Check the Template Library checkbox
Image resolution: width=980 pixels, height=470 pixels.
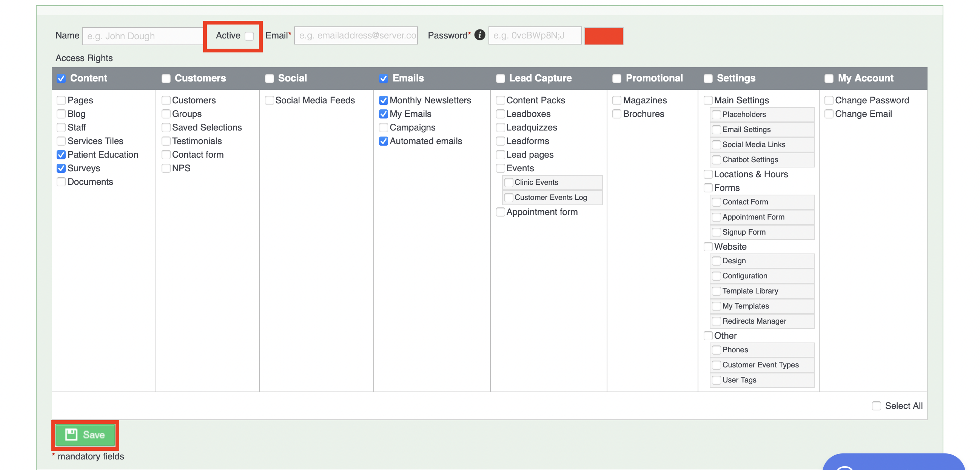point(717,291)
